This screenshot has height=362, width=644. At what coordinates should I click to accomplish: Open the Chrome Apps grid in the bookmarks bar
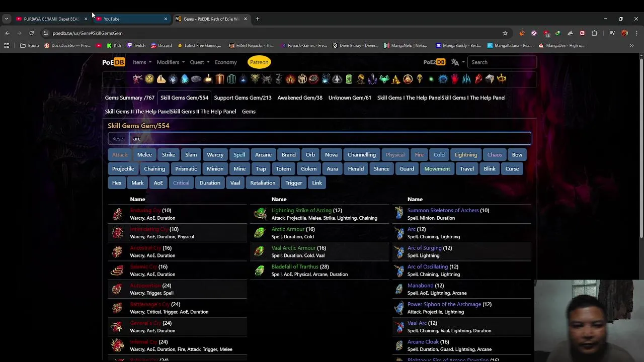click(x=7, y=45)
